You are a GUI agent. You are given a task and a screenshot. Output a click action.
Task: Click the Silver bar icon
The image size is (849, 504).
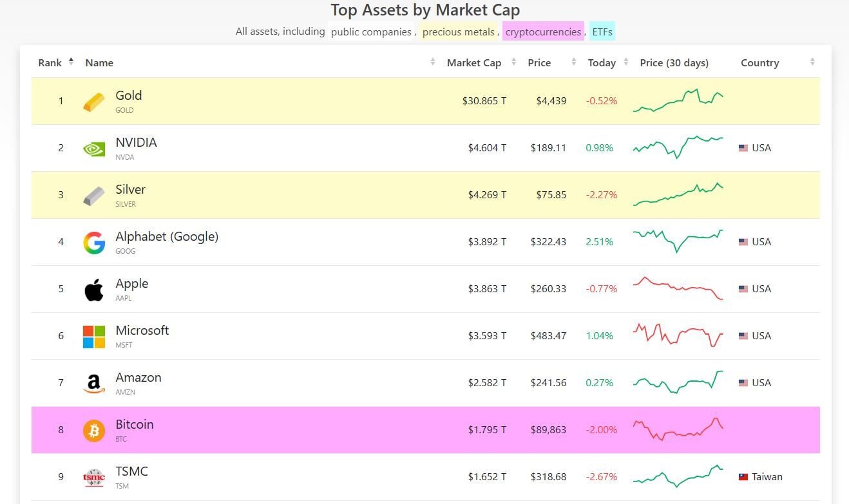(93, 196)
